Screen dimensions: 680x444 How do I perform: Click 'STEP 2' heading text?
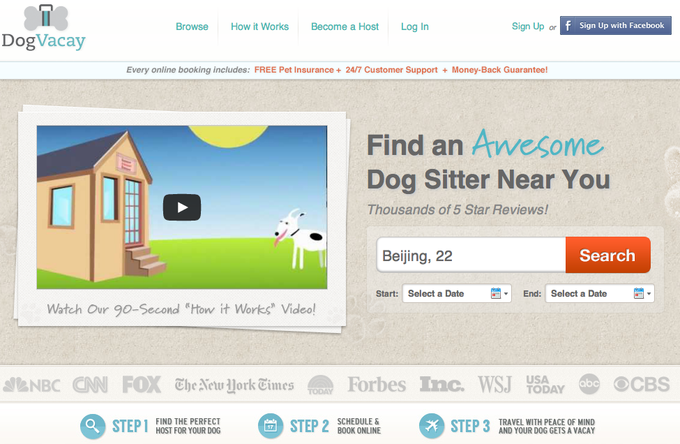[309, 426]
